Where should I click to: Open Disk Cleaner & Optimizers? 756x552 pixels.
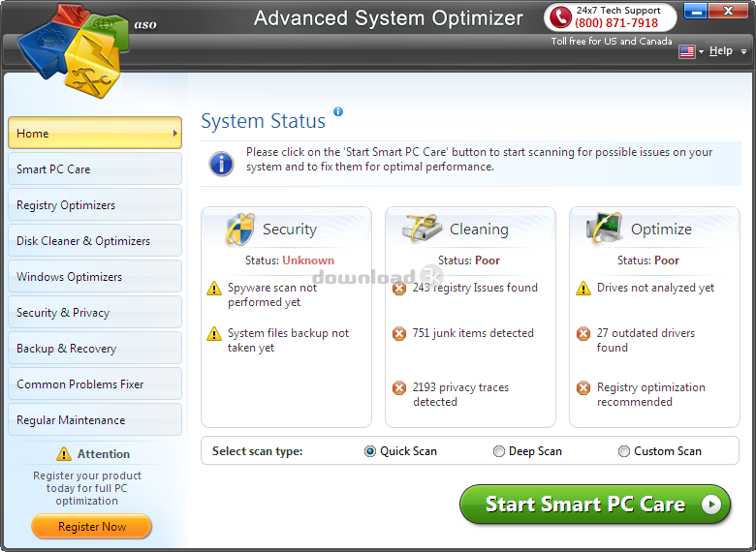95,240
